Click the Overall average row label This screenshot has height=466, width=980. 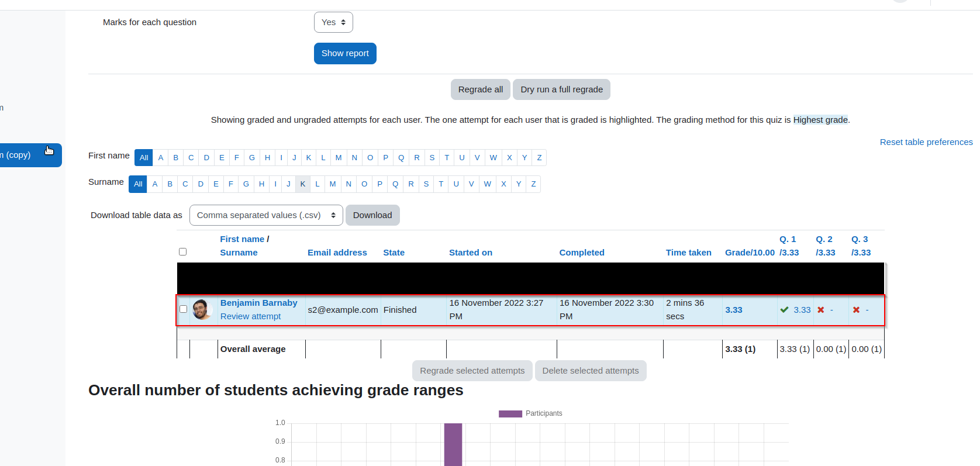[x=253, y=349]
